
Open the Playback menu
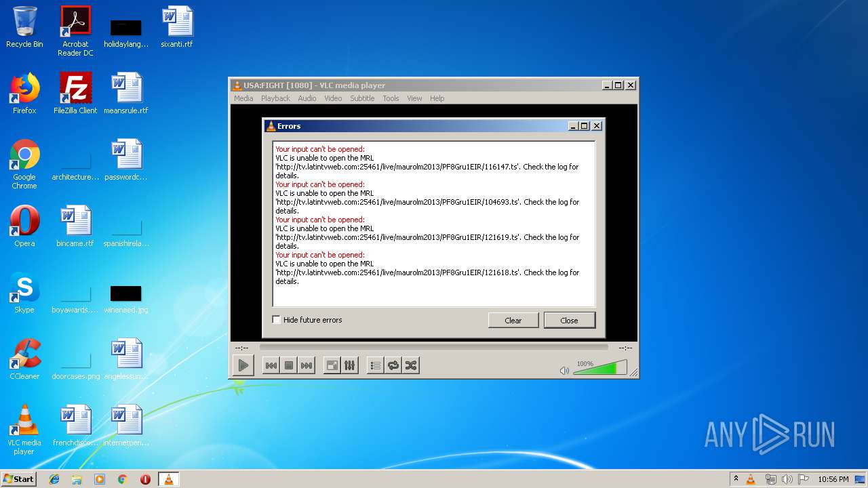275,98
